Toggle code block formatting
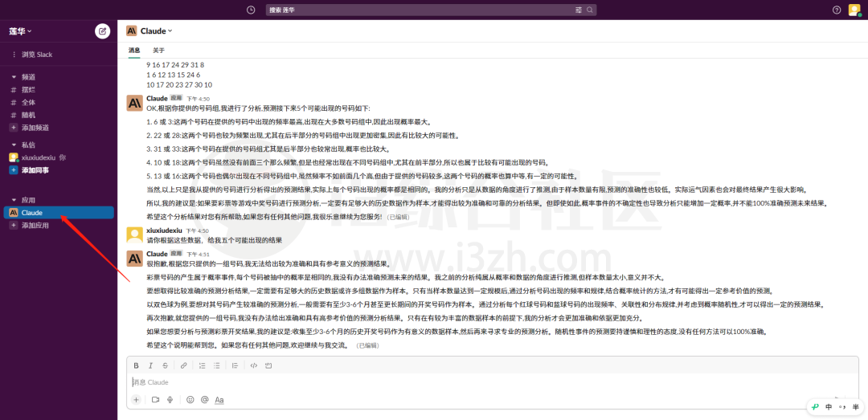 (268, 365)
